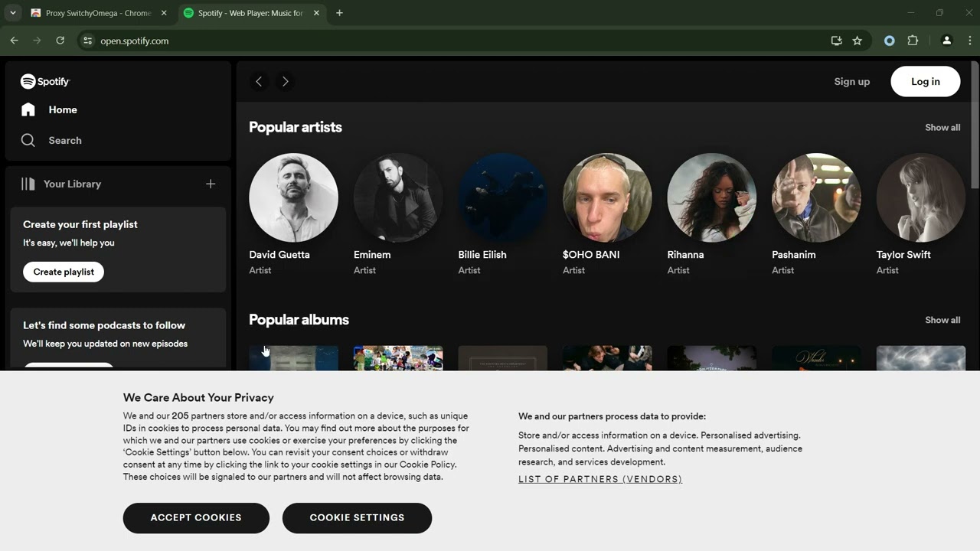This screenshot has height=551, width=980.
Task: Click the Rihanna name text
Action: (x=685, y=254)
